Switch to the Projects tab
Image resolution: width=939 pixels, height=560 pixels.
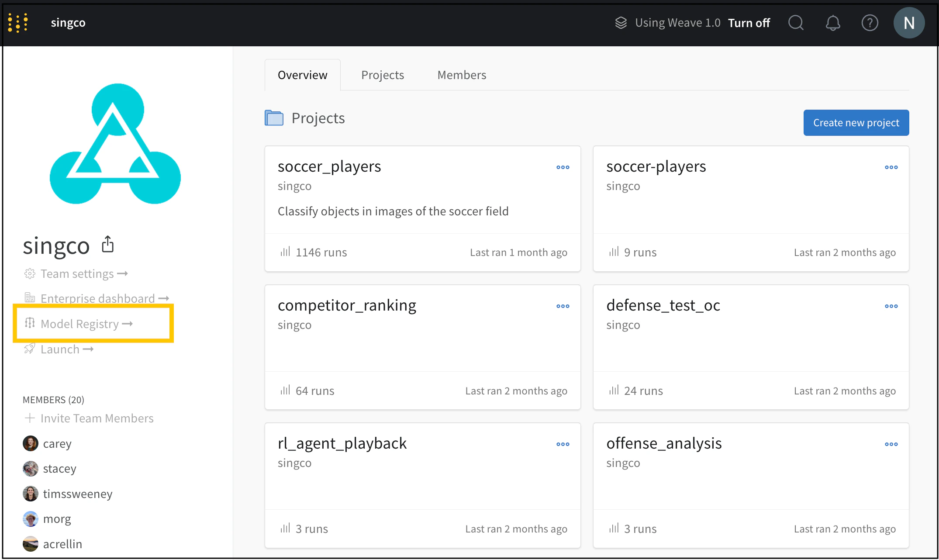383,75
